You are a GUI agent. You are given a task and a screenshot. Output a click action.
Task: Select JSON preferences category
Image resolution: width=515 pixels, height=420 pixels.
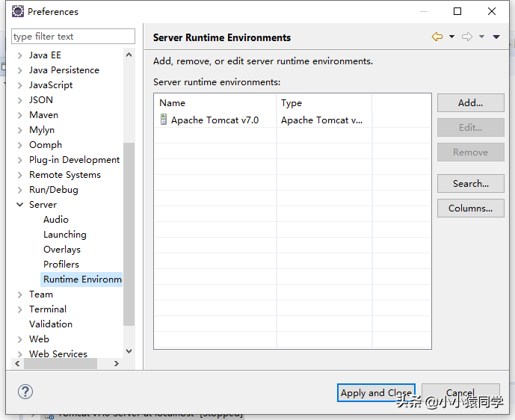tap(41, 100)
